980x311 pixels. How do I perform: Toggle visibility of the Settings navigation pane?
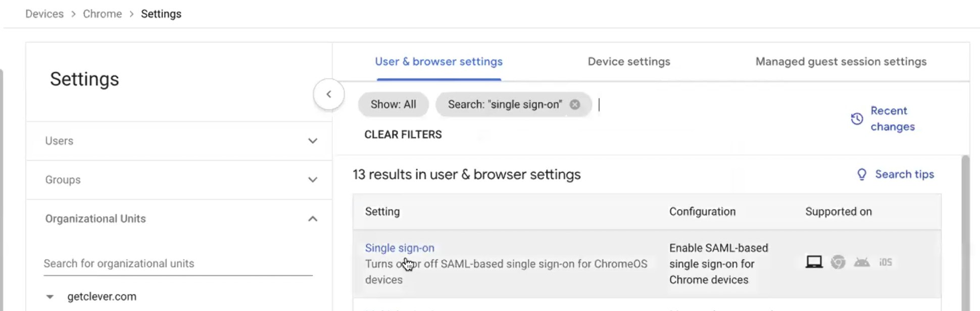coord(328,94)
